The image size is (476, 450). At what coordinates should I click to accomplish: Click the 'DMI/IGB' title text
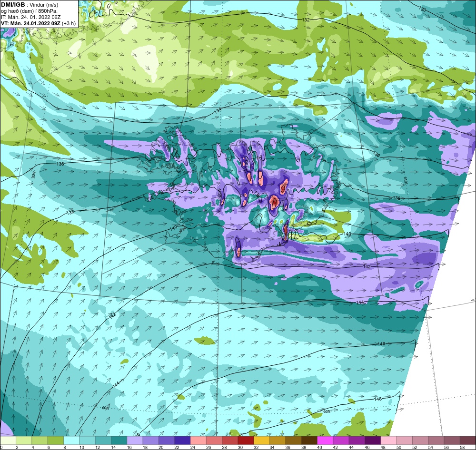(13, 5)
